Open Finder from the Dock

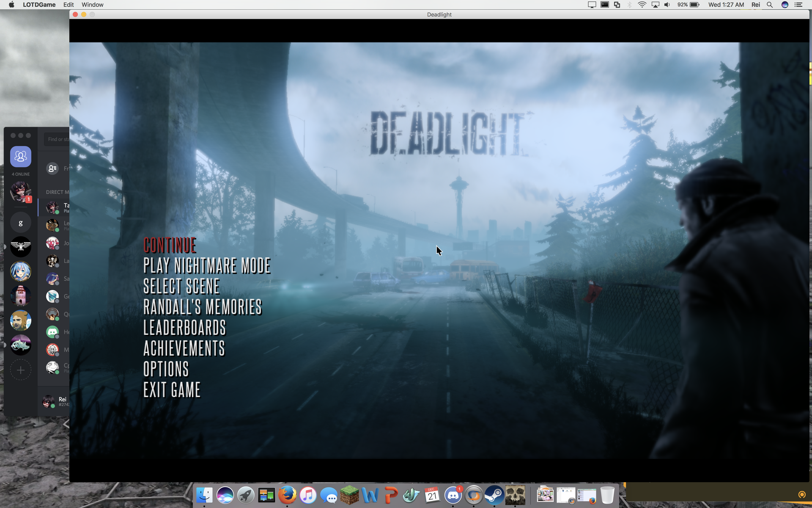[204, 495]
